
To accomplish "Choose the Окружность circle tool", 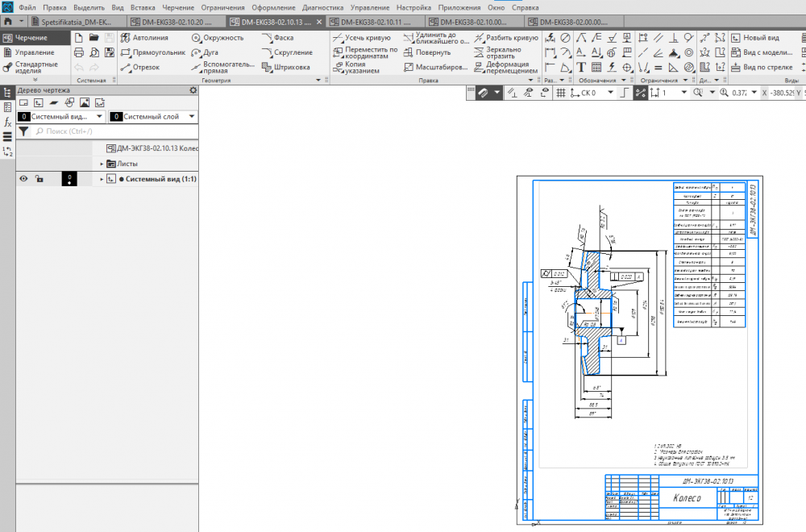I will tap(218, 38).
